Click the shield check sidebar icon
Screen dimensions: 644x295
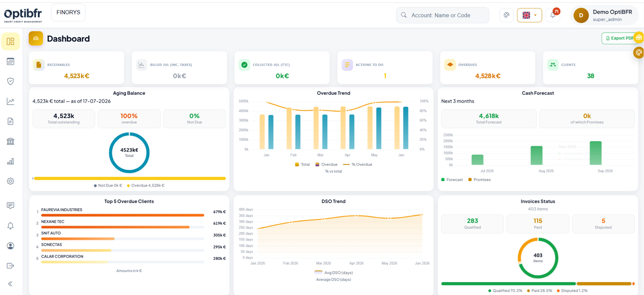click(x=11, y=81)
